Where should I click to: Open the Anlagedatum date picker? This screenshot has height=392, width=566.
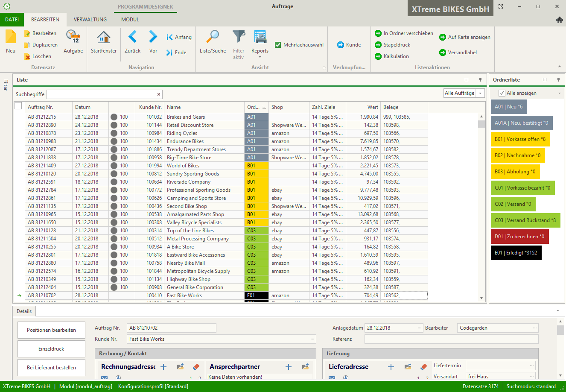pos(420,328)
